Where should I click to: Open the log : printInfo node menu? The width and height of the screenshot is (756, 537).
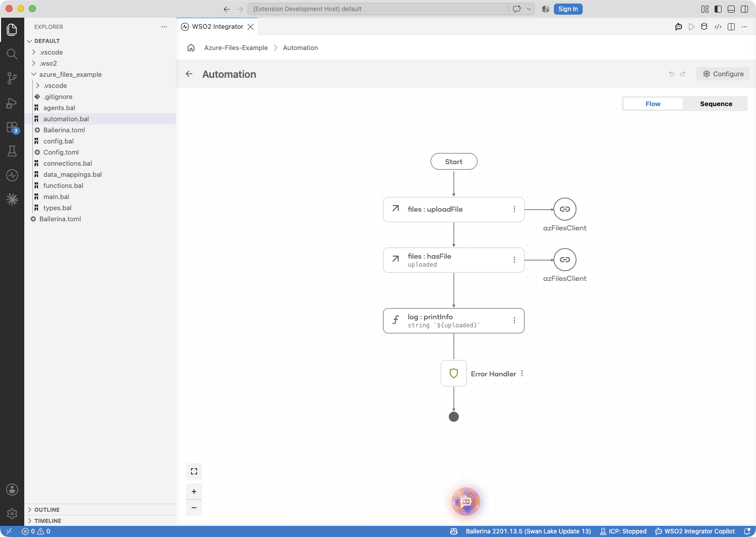(514, 320)
